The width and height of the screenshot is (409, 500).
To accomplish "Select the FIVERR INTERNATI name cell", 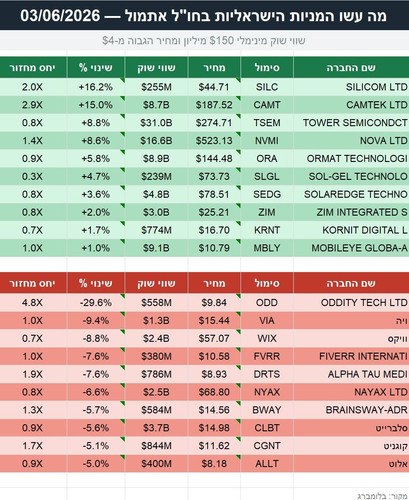I will pyautogui.click(x=351, y=357).
